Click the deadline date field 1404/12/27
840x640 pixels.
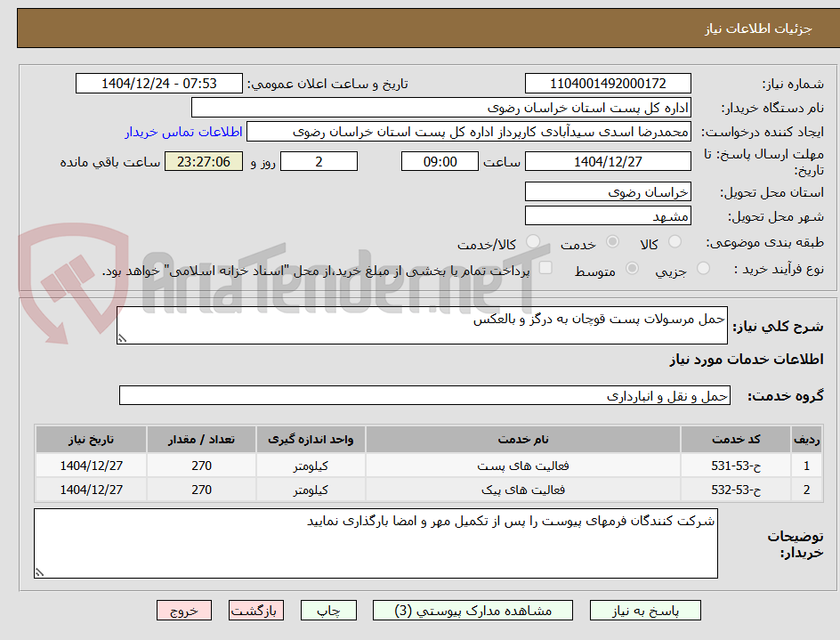tap(608, 161)
